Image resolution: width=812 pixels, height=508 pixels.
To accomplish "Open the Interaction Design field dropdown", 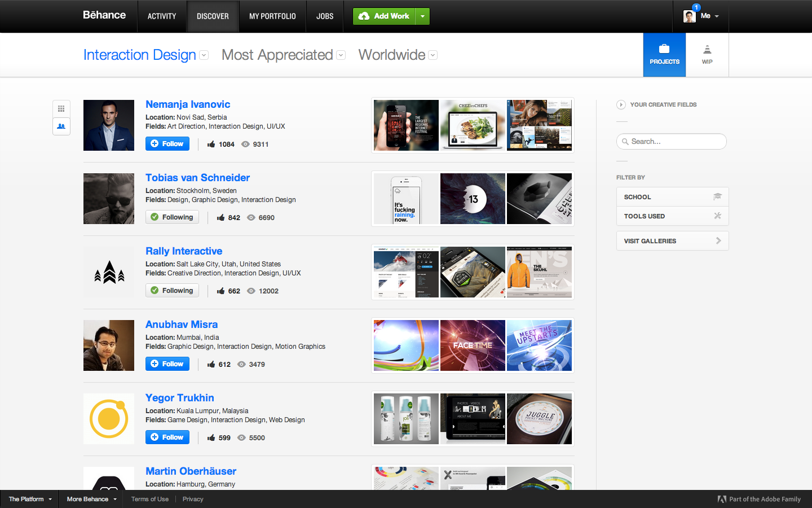I will (x=204, y=55).
